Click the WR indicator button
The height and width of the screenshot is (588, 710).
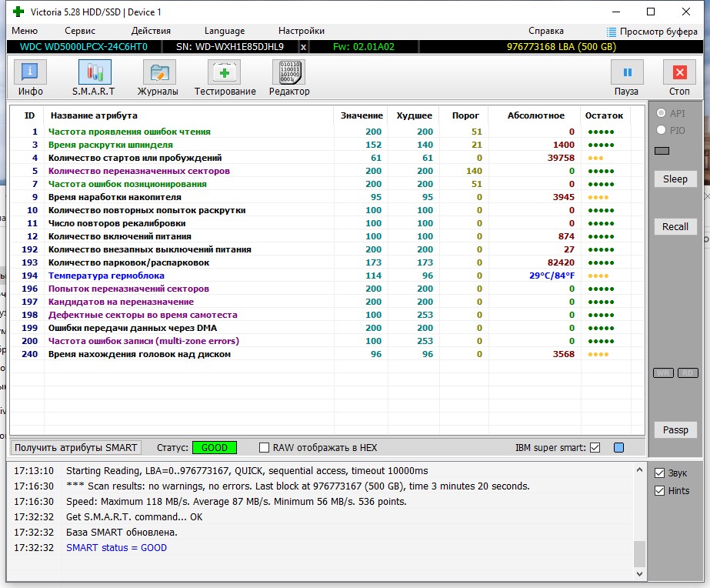(x=663, y=373)
